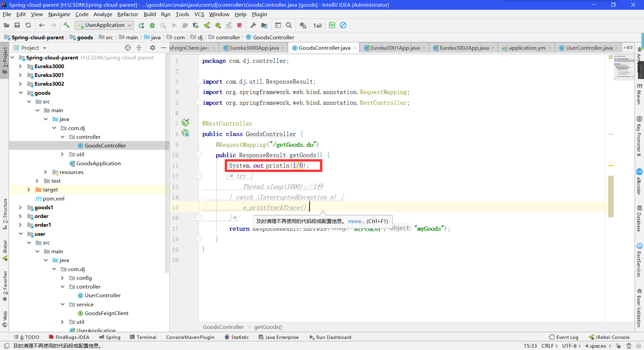
Task: Click the Open folder toolbar icon
Action: pyautogui.click(x=6, y=25)
